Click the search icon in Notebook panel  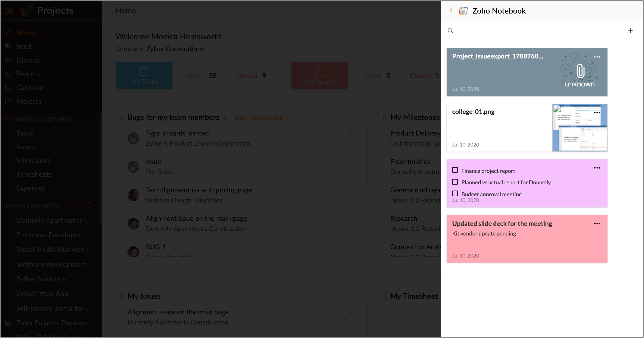[450, 30]
